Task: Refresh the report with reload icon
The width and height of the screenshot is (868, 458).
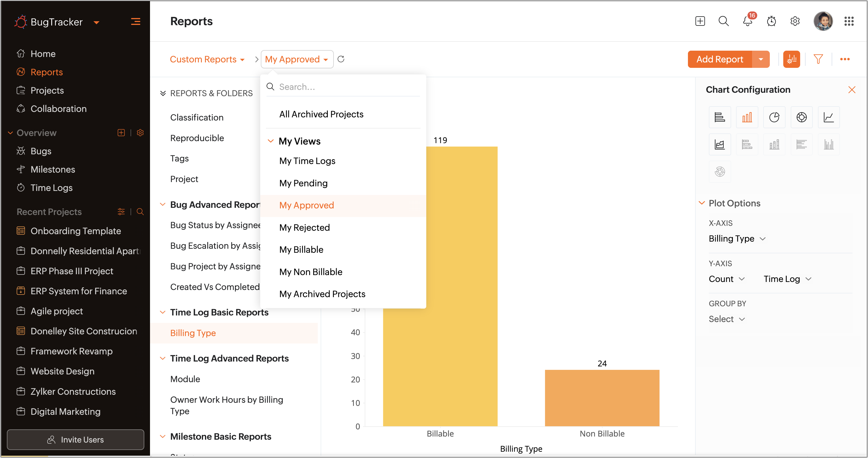Action: (341, 59)
